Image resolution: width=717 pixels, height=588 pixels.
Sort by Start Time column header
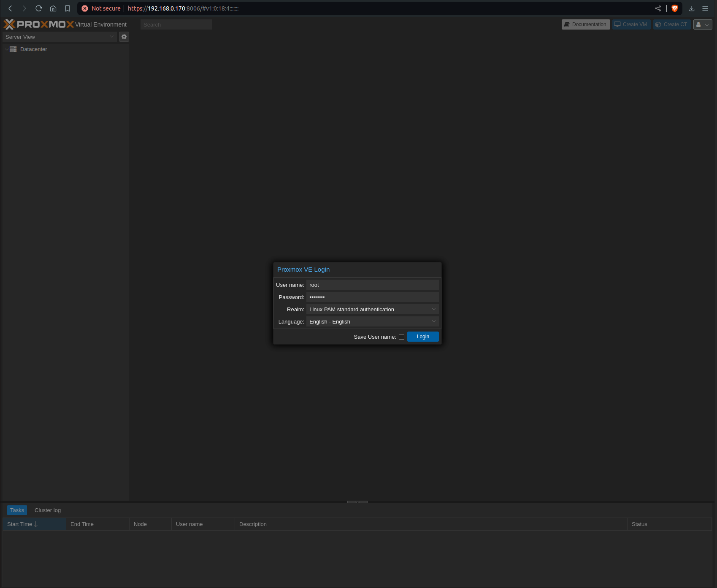pyautogui.click(x=34, y=524)
